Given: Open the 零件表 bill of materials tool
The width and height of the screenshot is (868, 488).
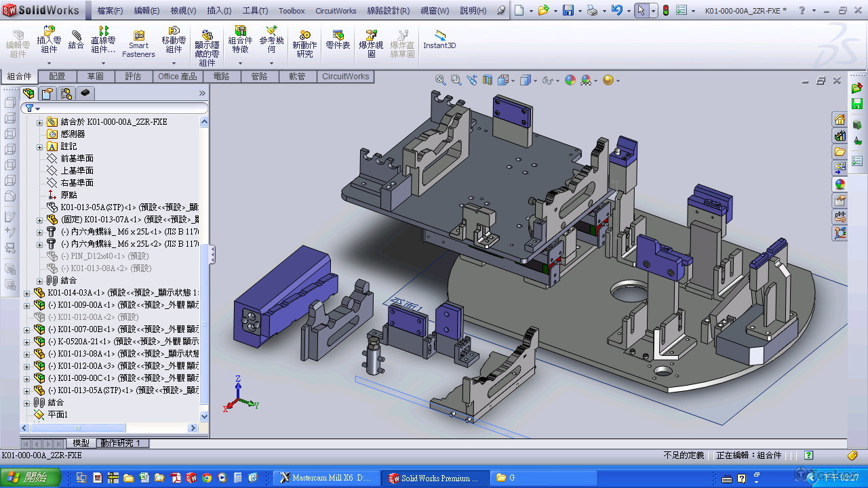Looking at the screenshot, I should pyautogui.click(x=338, y=39).
